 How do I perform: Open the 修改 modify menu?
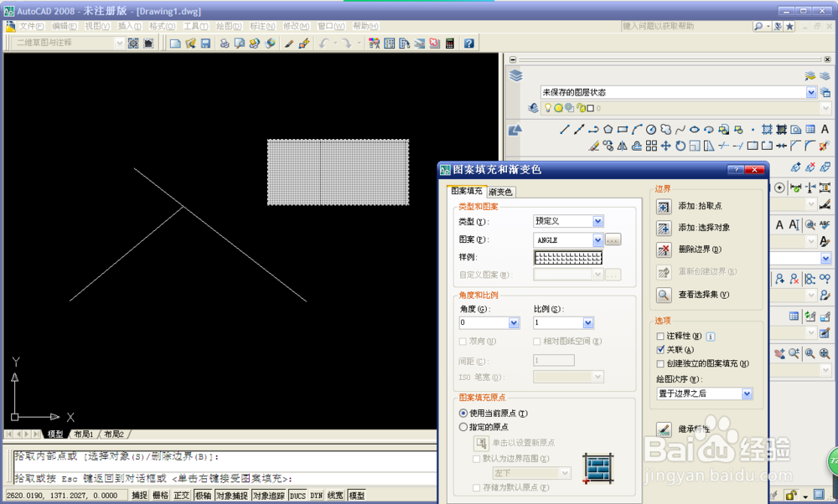[296, 26]
